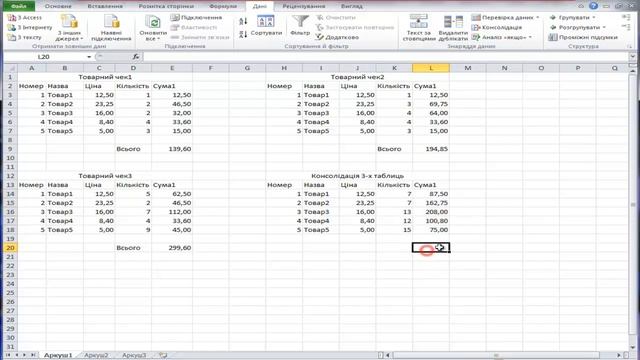This screenshot has height=360, width=640.
Task: Click Проміжні підсумки
Action: click(583, 37)
